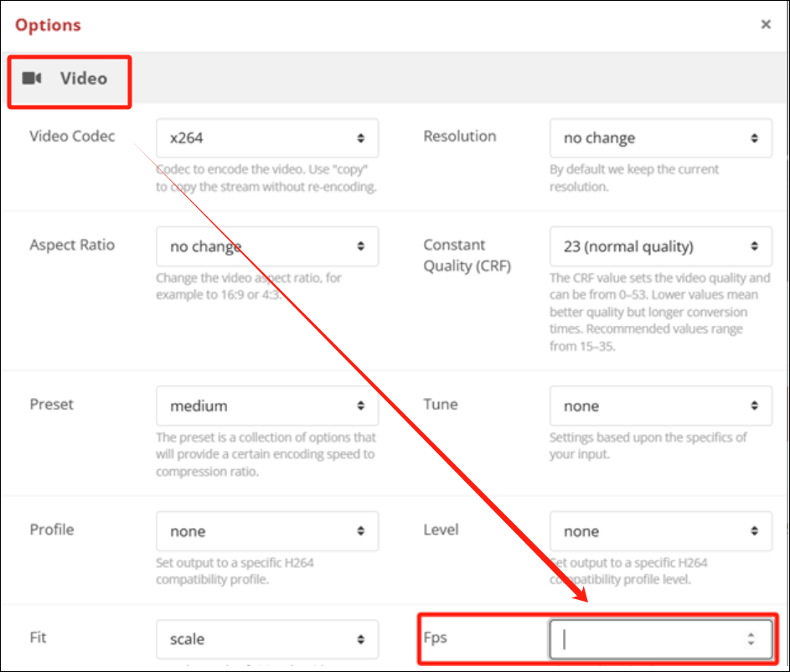Click the Preset label
This screenshot has width=790, height=672.
click(x=51, y=405)
